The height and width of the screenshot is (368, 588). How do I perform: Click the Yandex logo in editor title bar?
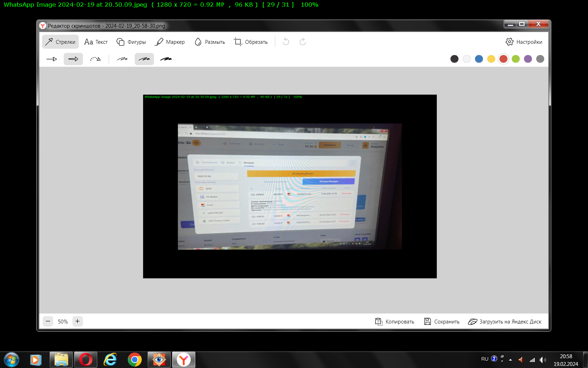pos(43,26)
